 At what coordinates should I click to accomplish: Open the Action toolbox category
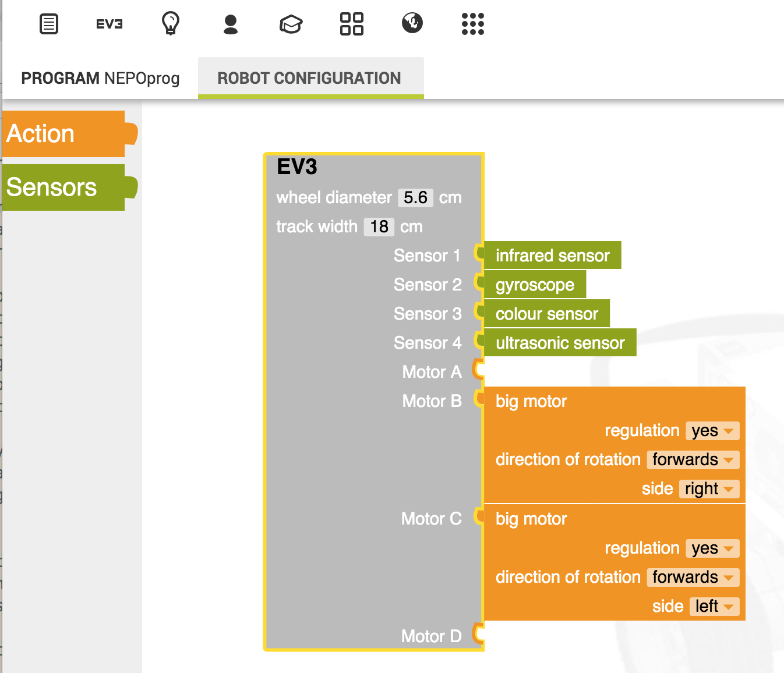click(x=69, y=134)
